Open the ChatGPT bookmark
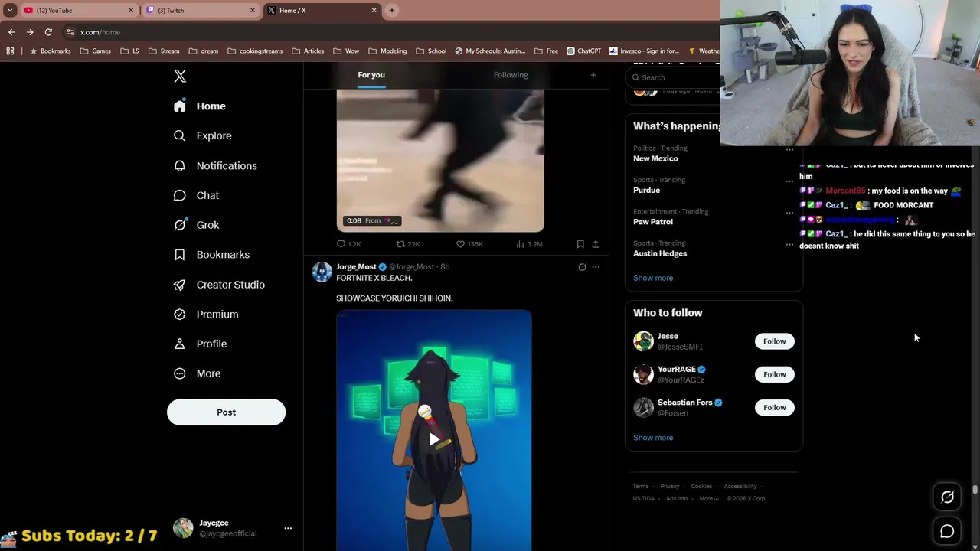This screenshot has width=980, height=551. (584, 51)
